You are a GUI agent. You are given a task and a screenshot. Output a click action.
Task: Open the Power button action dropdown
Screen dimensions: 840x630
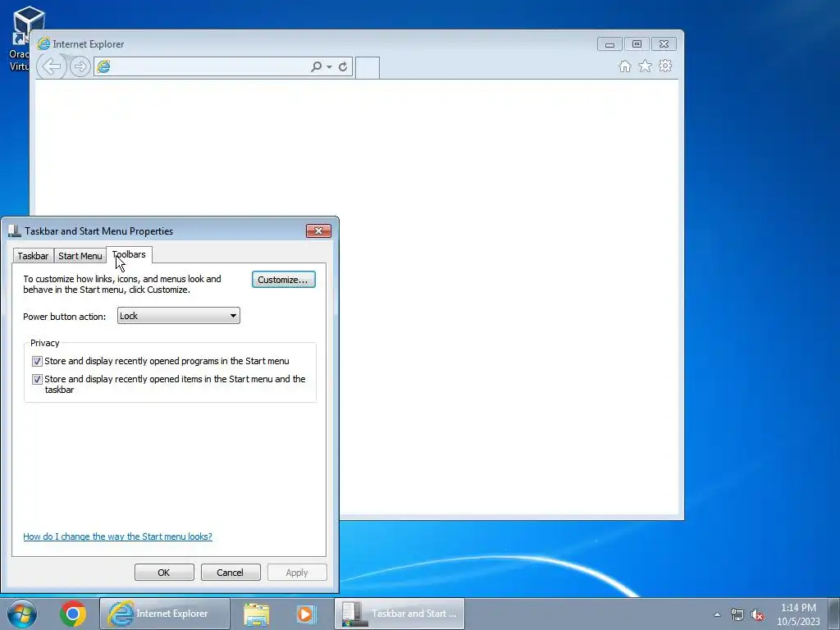pos(178,316)
